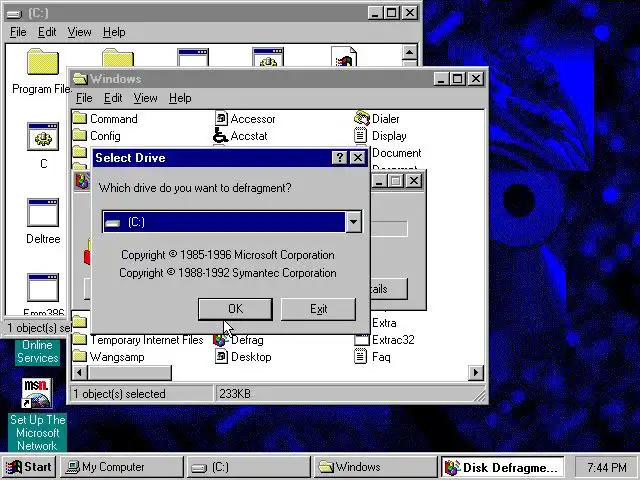Image resolution: width=640 pixels, height=480 pixels.
Task: Open the drive selection dropdown arrow
Action: coord(353,222)
